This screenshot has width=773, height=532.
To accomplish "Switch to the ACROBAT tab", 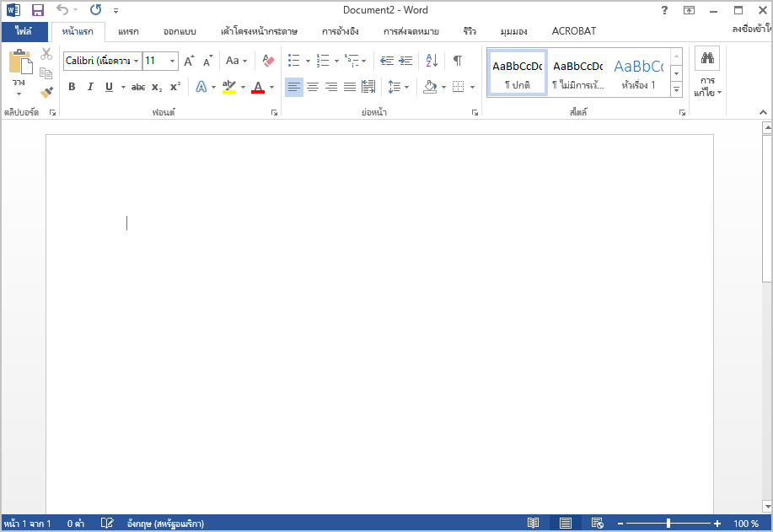I will [574, 31].
